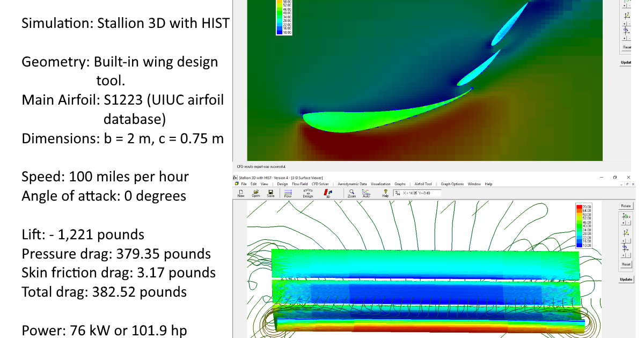Select the Z-axis rotation icon
Viewport: 644px width, 338px height.
625,249
